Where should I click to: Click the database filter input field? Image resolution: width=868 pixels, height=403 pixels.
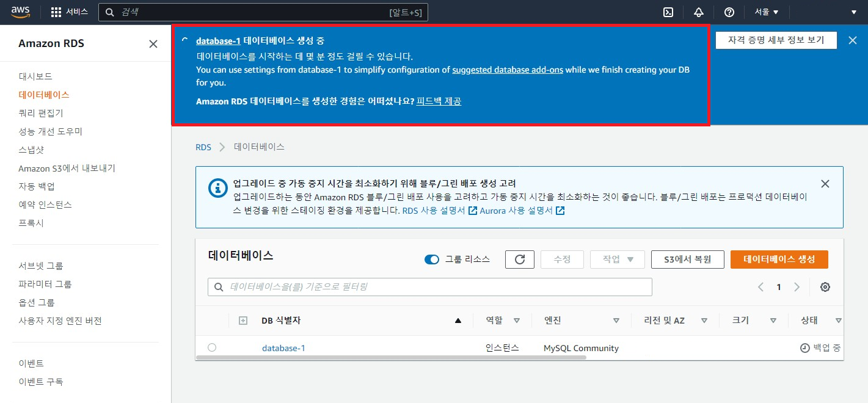(430, 287)
